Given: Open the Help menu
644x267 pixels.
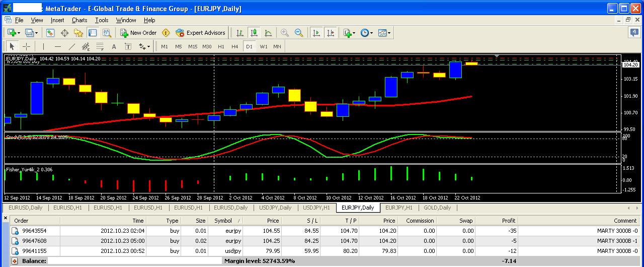Looking at the screenshot, I should pos(149,20).
